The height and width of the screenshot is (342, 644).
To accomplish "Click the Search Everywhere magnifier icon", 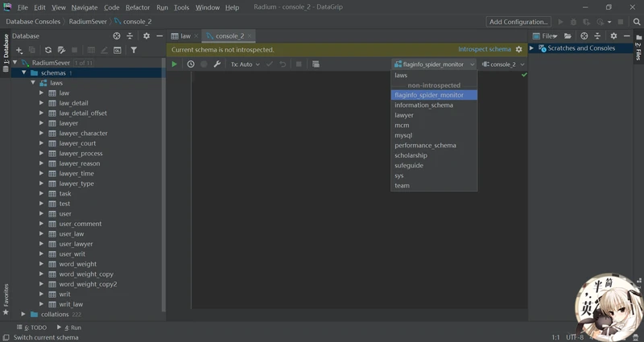I will [636, 22].
